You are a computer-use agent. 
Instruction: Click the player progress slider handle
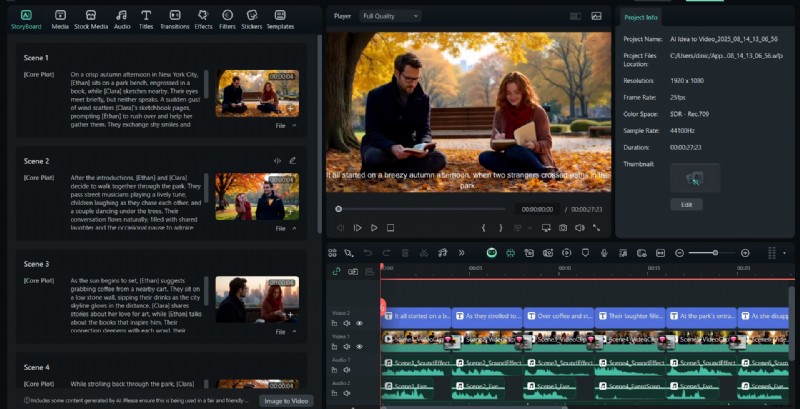[338, 209]
